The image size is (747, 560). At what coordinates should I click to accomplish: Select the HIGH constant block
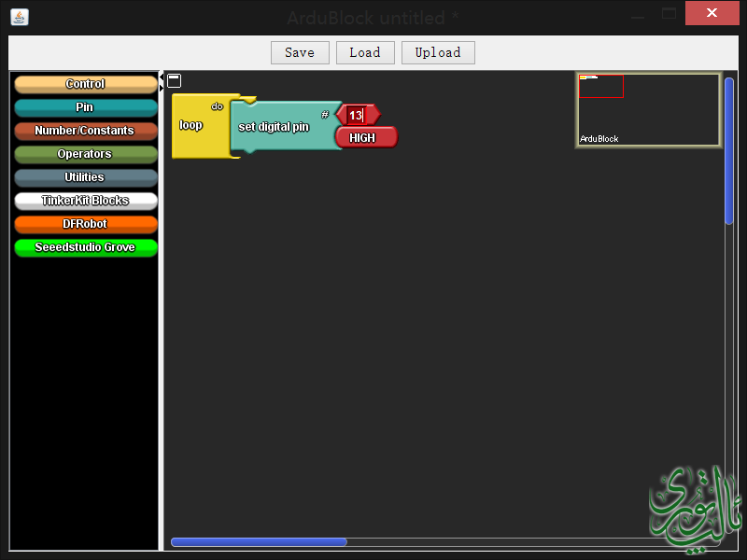pyautogui.click(x=366, y=137)
